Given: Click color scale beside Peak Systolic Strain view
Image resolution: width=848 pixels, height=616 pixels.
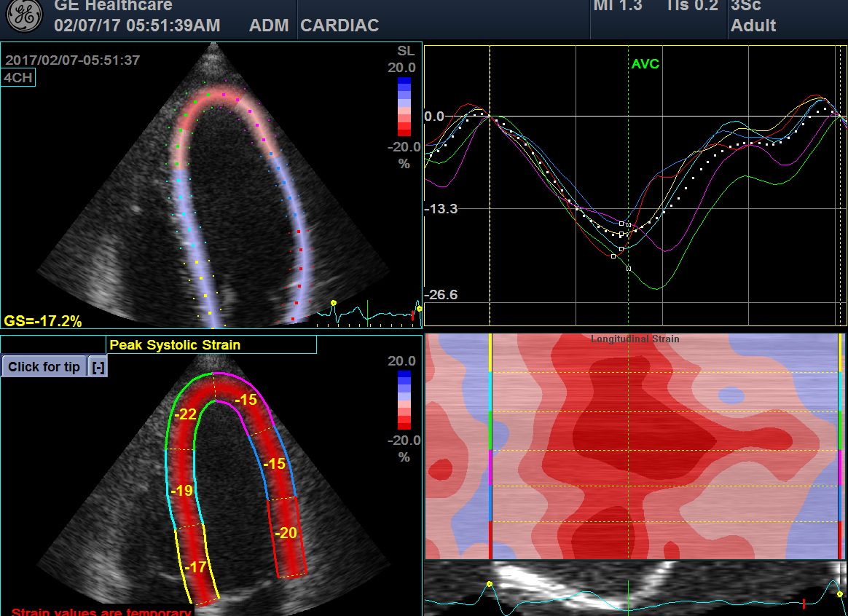Looking at the screenshot, I should point(404,400).
